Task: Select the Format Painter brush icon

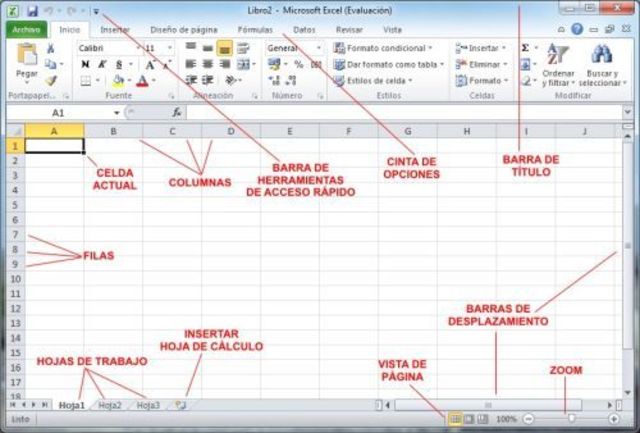Action: tap(51, 80)
